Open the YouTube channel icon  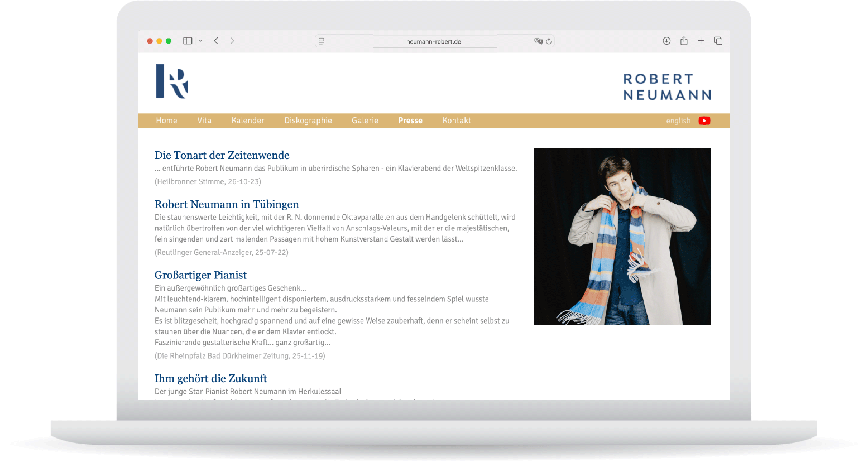coord(704,121)
